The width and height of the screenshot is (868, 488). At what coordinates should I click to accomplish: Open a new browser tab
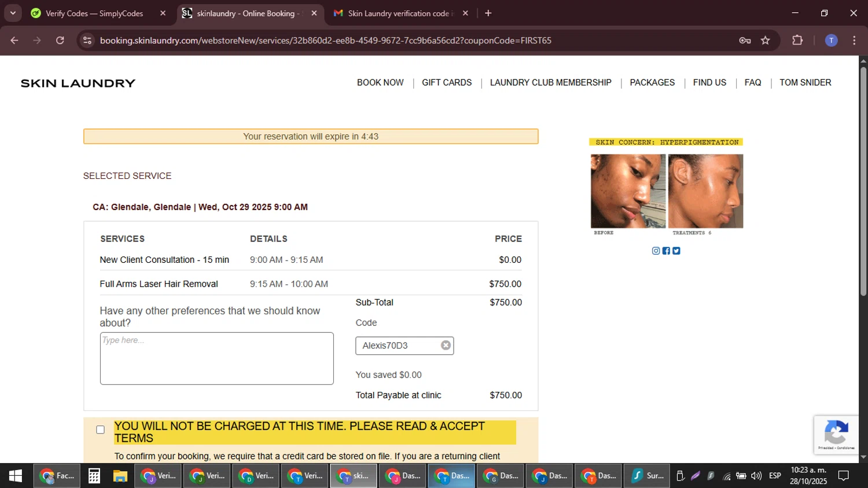(x=488, y=13)
